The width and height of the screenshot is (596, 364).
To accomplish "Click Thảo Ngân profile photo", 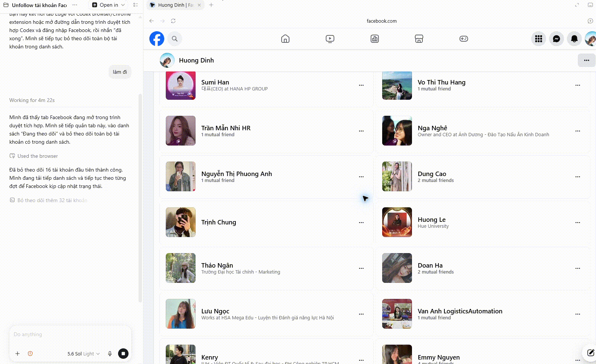I will click(x=181, y=268).
